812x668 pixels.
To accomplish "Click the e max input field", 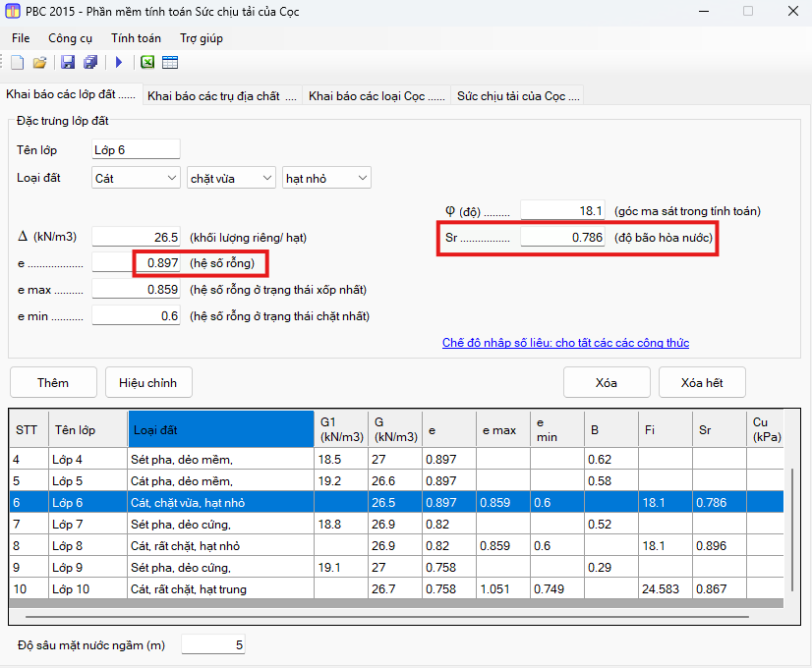I will [137, 289].
